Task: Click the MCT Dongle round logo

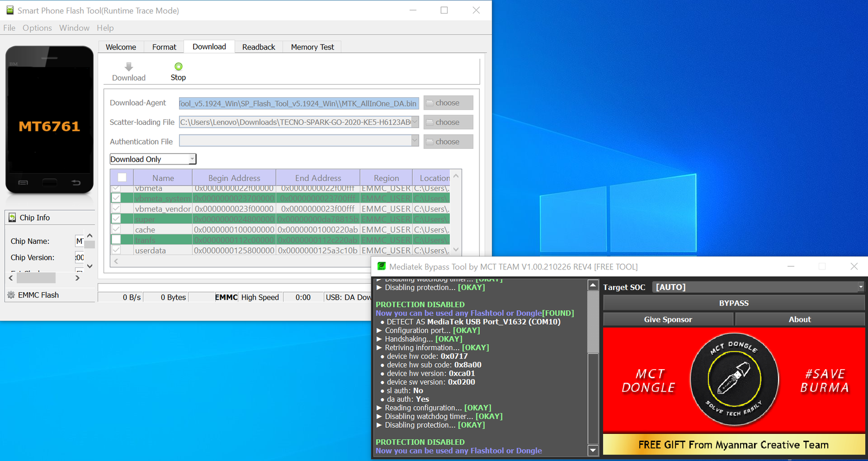Action: click(x=734, y=380)
